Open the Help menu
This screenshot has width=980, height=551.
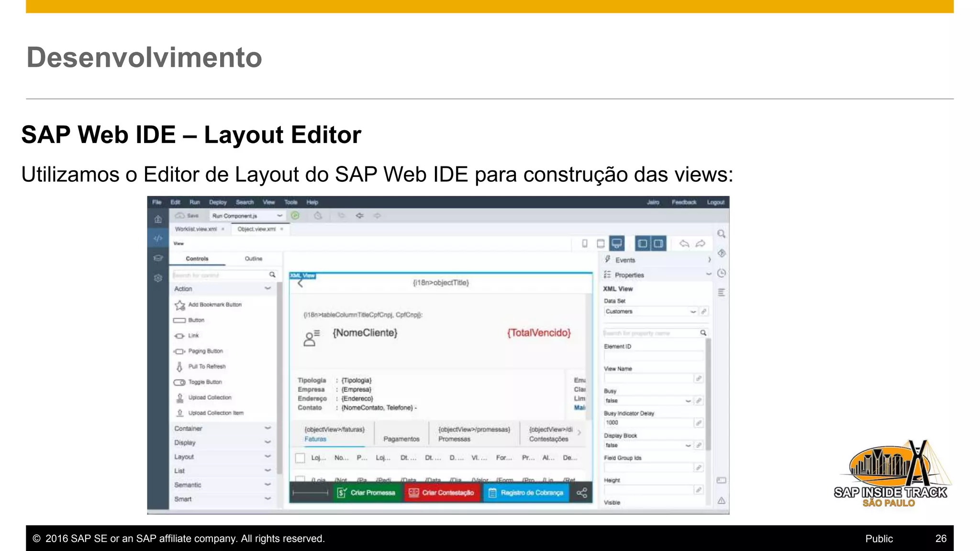(x=312, y=202)
